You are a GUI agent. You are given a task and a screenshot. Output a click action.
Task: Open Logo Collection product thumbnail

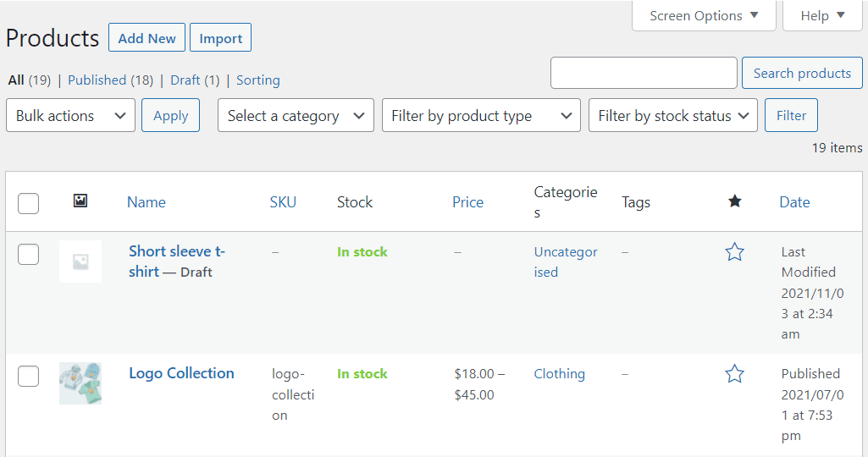coord(80,383)
